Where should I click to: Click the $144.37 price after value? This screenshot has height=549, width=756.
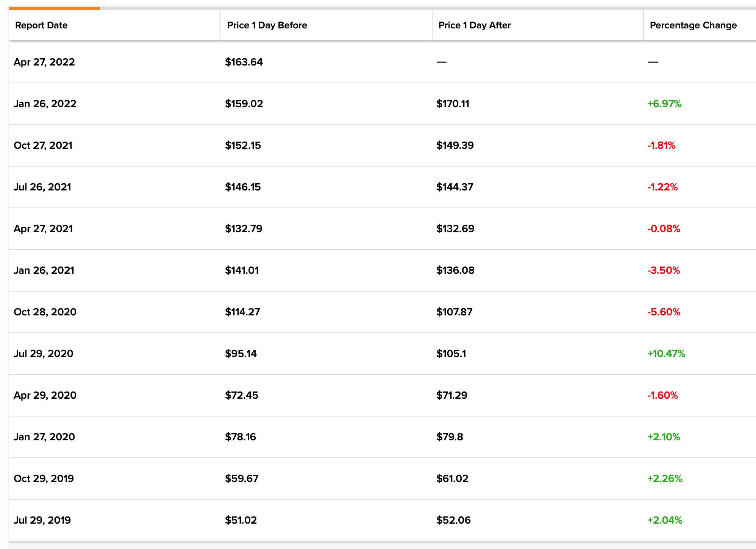coord(455,187)
